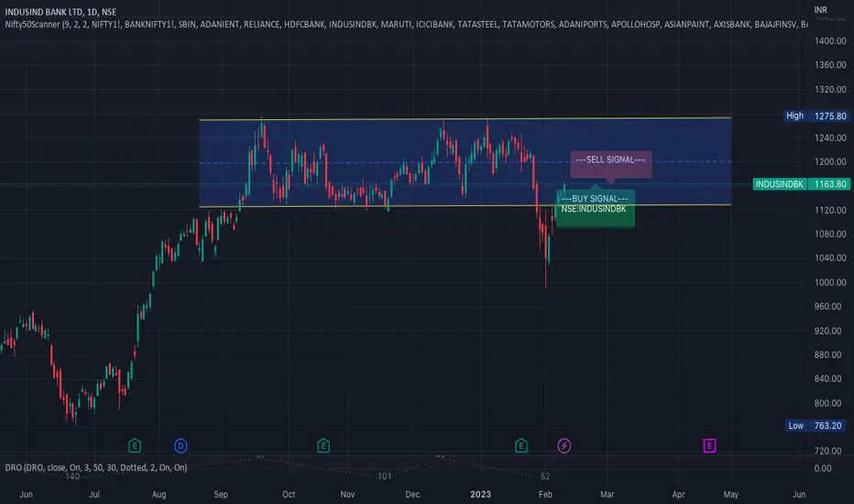This screenshot has height=504, width=854.
Task: Click the DRO value 101 label
Action: [385, 477]
